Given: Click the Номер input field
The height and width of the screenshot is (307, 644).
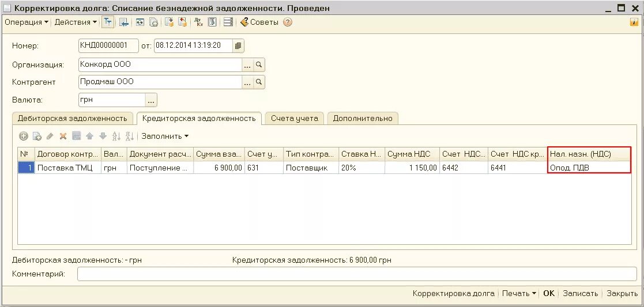Looking at the screenshot, I should click(108, 46).
